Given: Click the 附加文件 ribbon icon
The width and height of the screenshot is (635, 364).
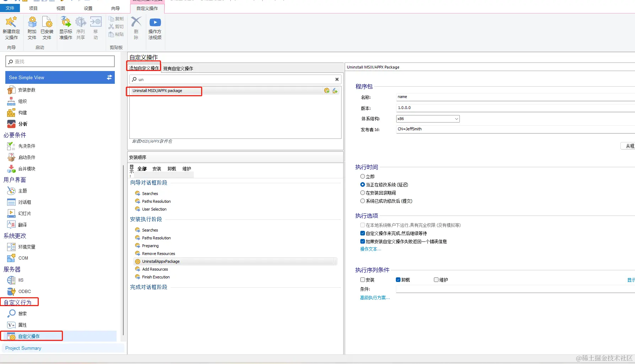Looking at the screenshot, I should pos(32,28).
